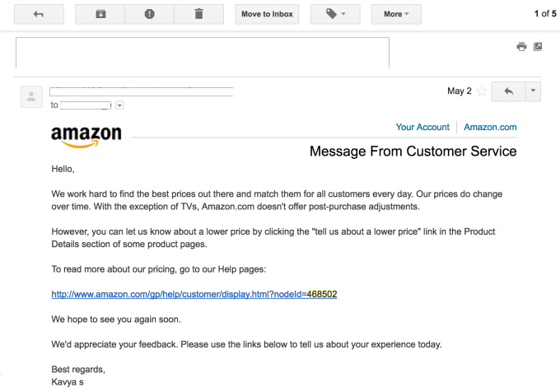The height and width of the screenshot is (392, 560).
Task: Visit the Amazon.com header link
Action: pos(490,128)
